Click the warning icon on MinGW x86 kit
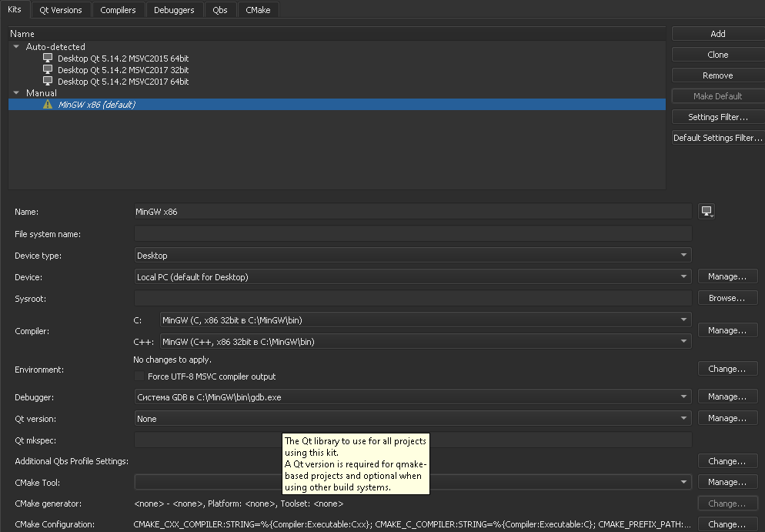 [47, 105]
